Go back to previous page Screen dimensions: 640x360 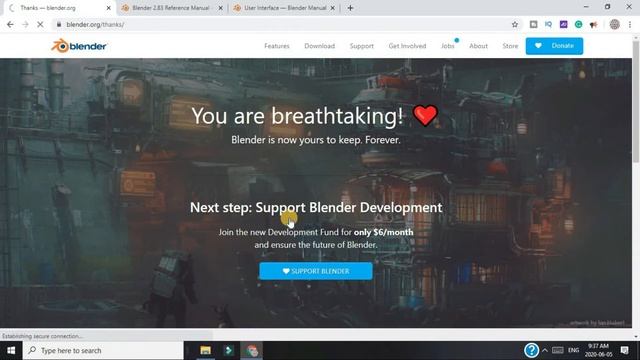click(10, 24)
